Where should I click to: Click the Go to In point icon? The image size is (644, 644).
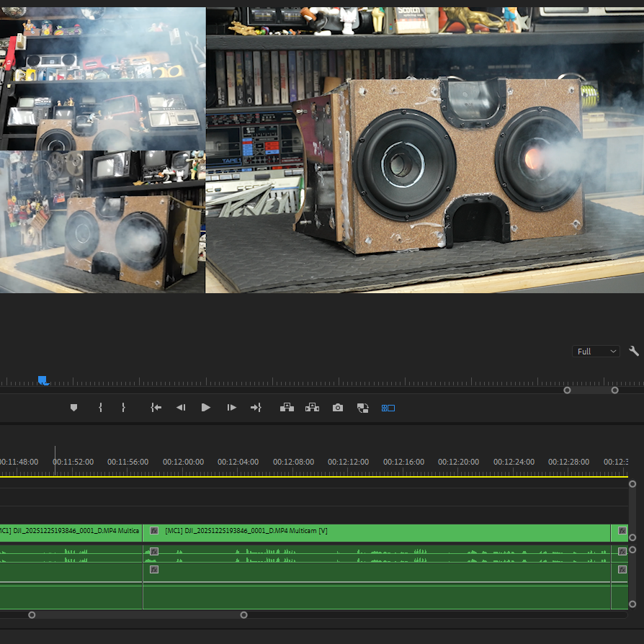(156, 408)
